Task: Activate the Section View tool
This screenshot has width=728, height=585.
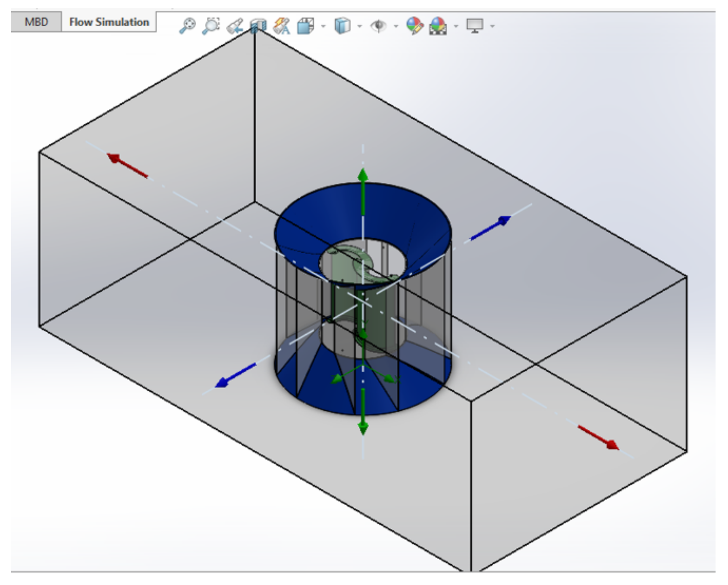Action: coord(258,25)
